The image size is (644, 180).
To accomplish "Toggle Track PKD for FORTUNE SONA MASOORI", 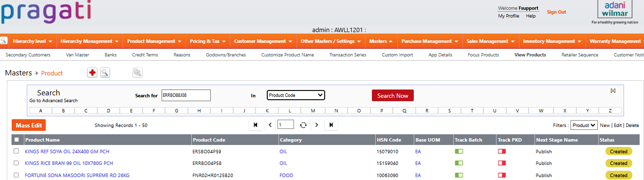I will pyautogui.click(x=502, y=175).
